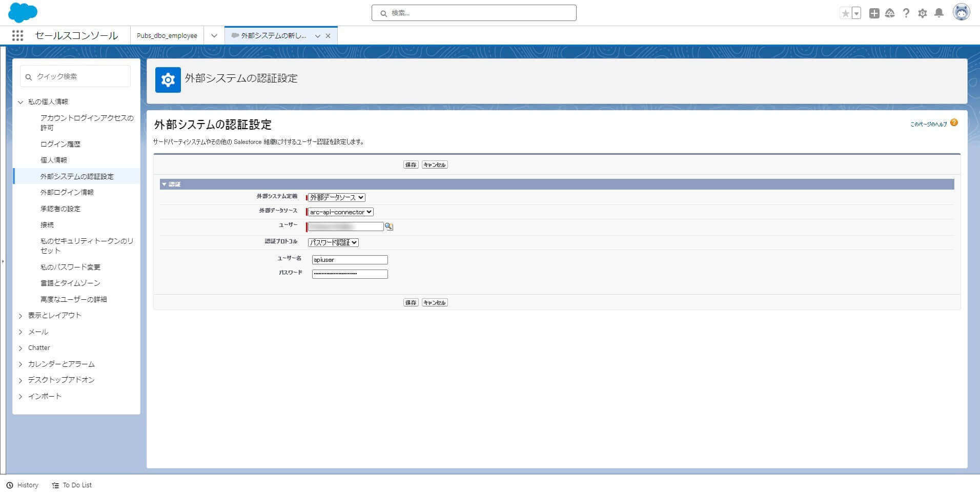Open History in the bottom bar
The width and height of the screenshot is (980, 495).
23,485
